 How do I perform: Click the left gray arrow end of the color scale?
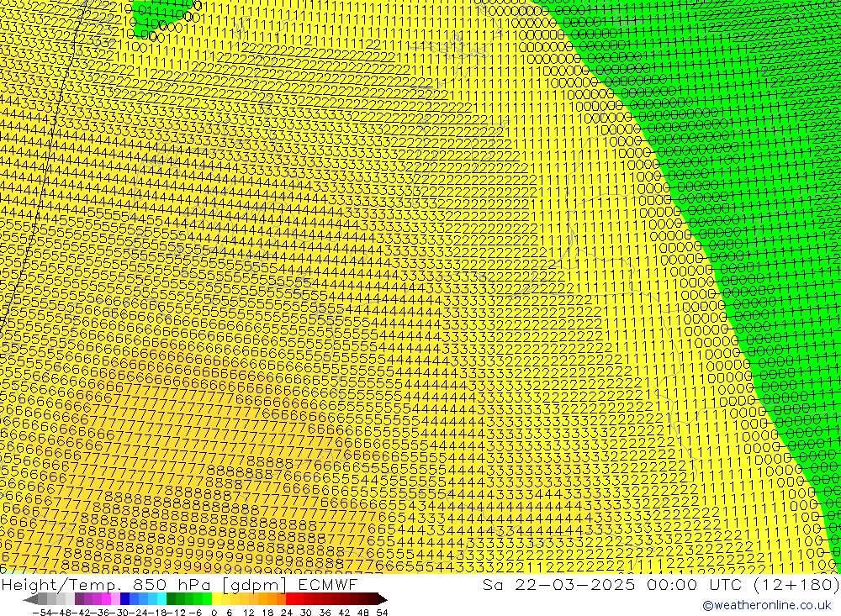click(30, 599)
